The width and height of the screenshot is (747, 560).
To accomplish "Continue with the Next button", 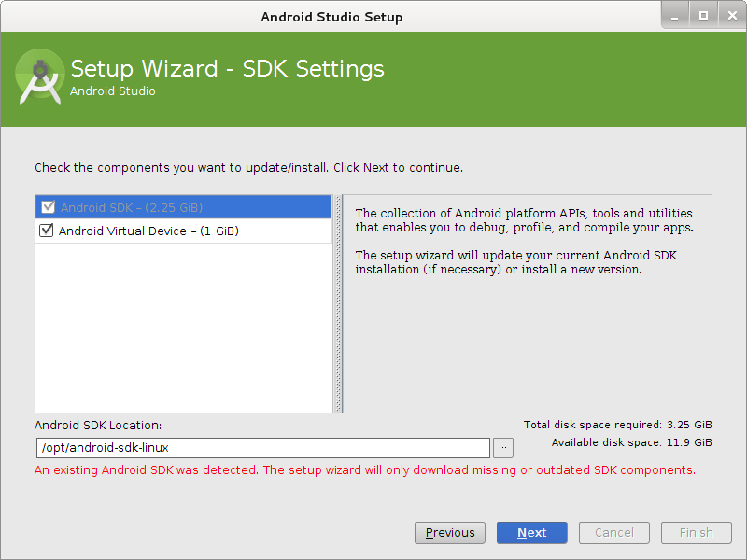I will click(x=531, y=532).
